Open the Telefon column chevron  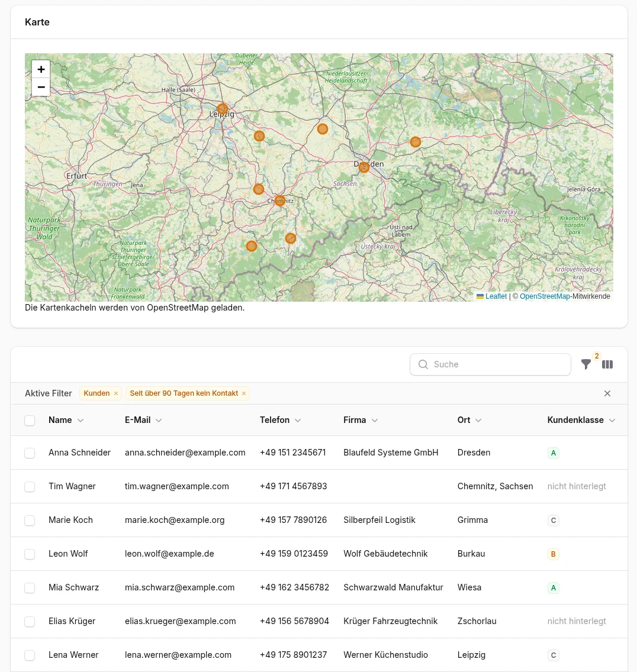click(298, 421)
